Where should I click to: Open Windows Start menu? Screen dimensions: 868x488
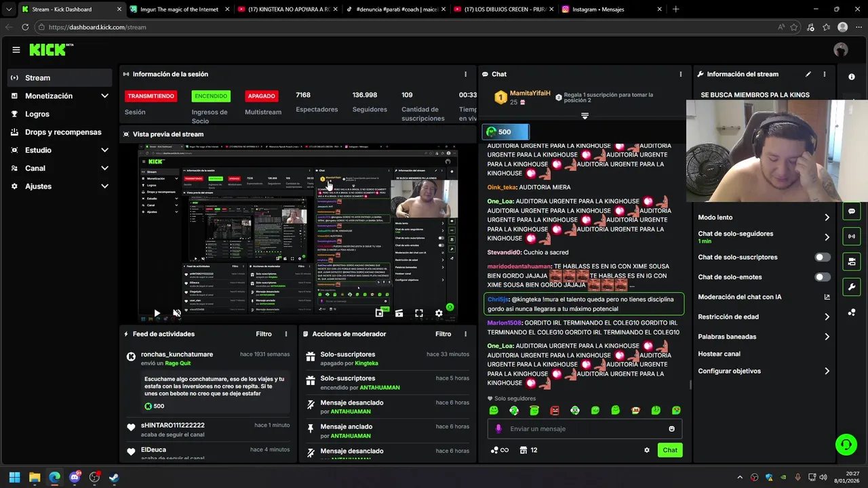coord(14,477)
